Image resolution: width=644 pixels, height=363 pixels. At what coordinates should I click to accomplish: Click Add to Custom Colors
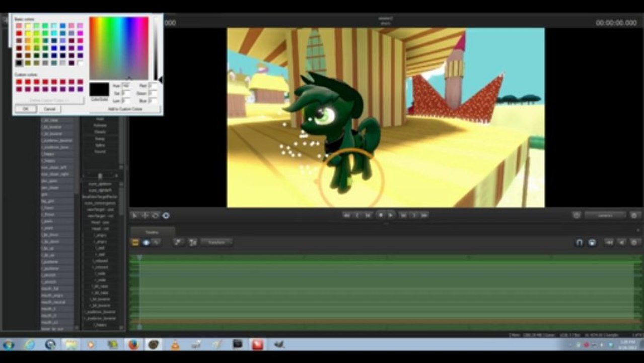[125, 109]
